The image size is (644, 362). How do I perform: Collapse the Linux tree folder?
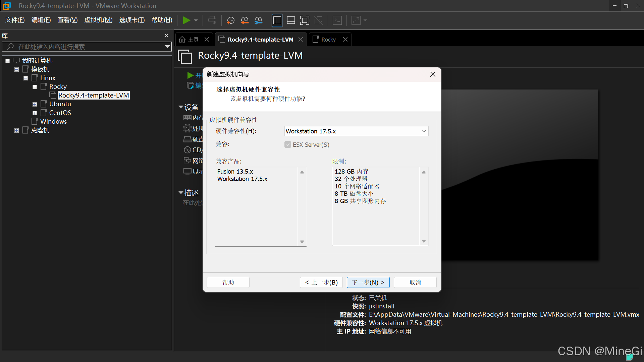pyautogui.click(x=25, y=78)
